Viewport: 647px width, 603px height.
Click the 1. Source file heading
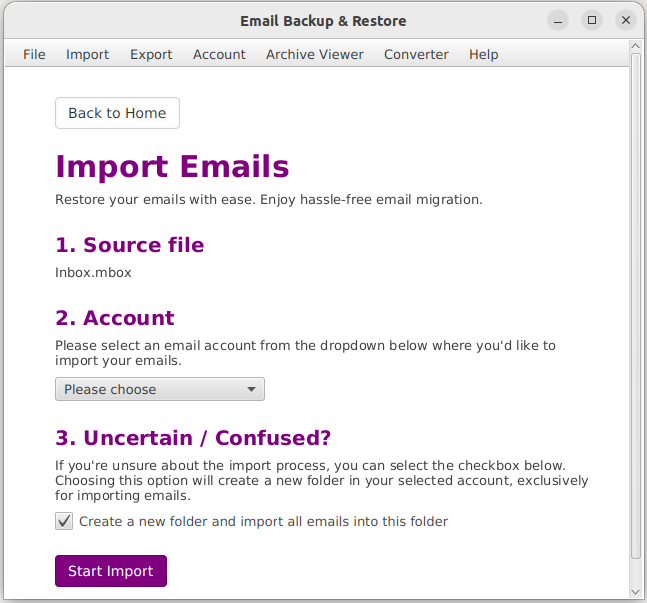click(x=130, y=245)
